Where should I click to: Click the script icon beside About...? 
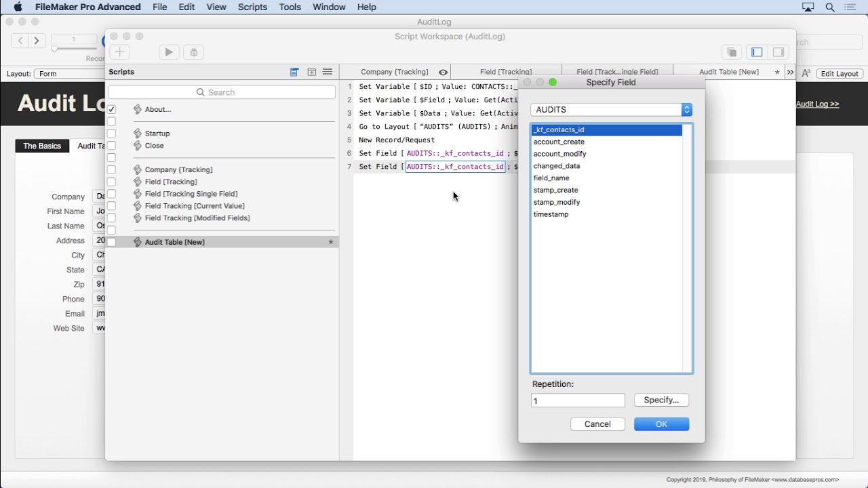[x=138, y=109]
